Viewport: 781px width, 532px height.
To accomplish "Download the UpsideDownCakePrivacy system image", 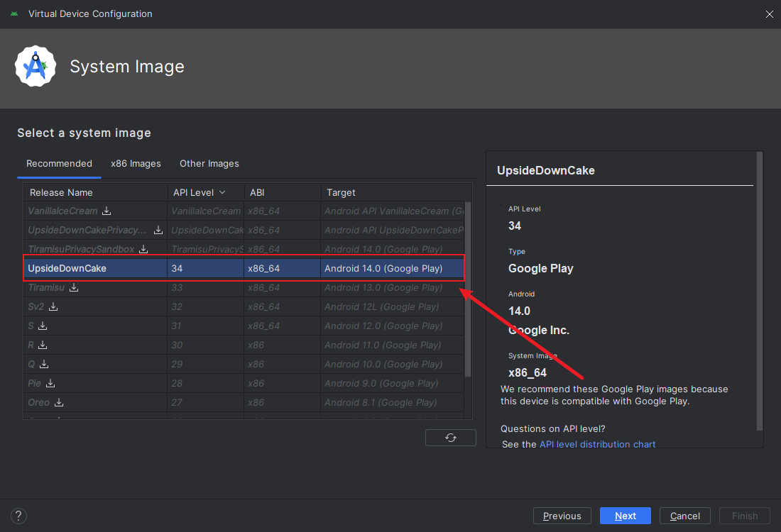I will [158, 230].
